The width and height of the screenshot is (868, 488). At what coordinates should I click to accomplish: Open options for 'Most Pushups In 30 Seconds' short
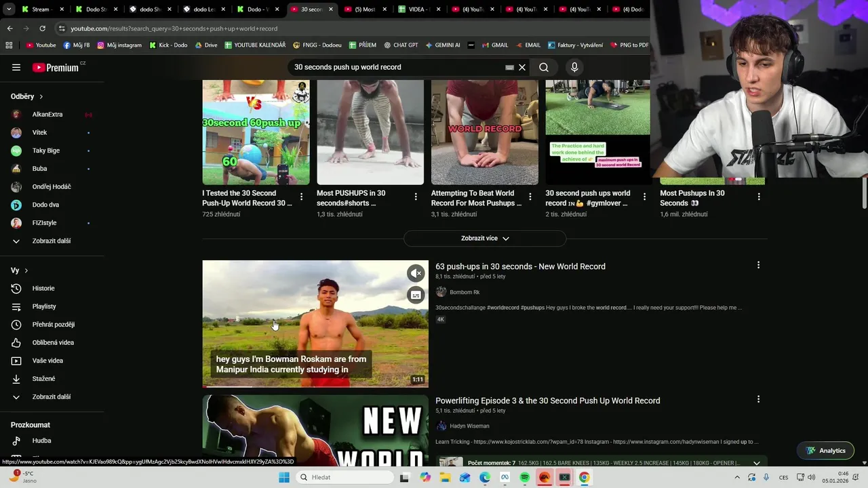tap(759, 197)
